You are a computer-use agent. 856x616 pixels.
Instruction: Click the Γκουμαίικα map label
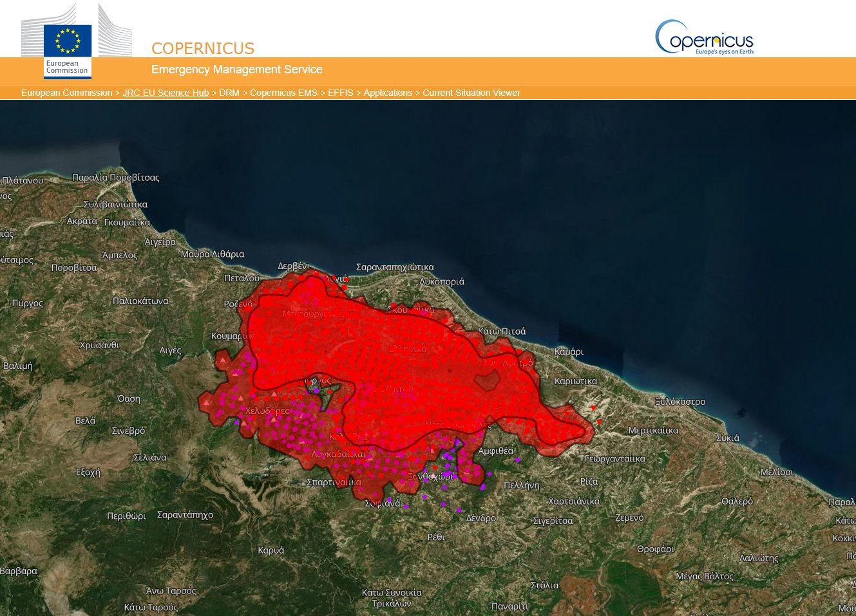(127, 223)
